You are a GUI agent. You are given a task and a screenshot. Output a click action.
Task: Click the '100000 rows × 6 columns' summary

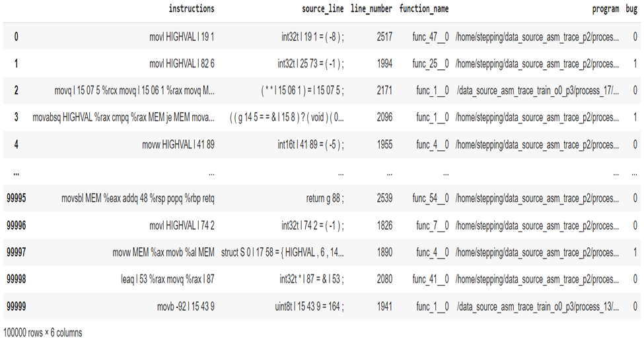pos(43,332)
